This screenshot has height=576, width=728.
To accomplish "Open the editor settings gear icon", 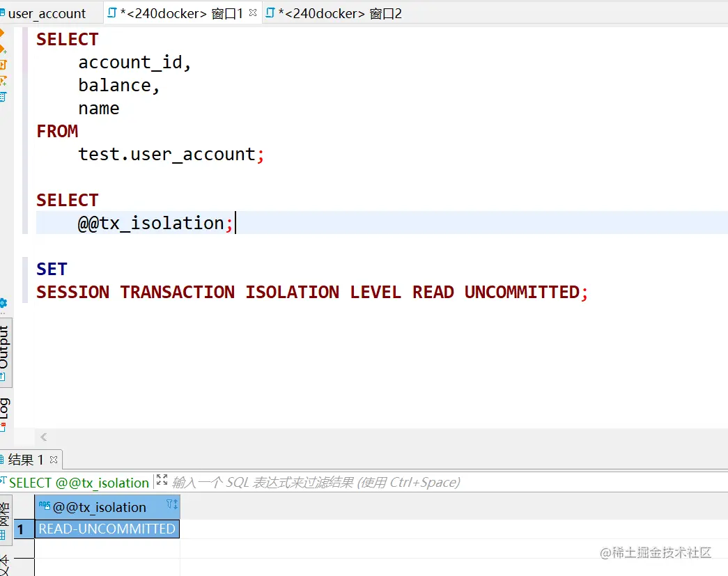I will tap(3, 303).
